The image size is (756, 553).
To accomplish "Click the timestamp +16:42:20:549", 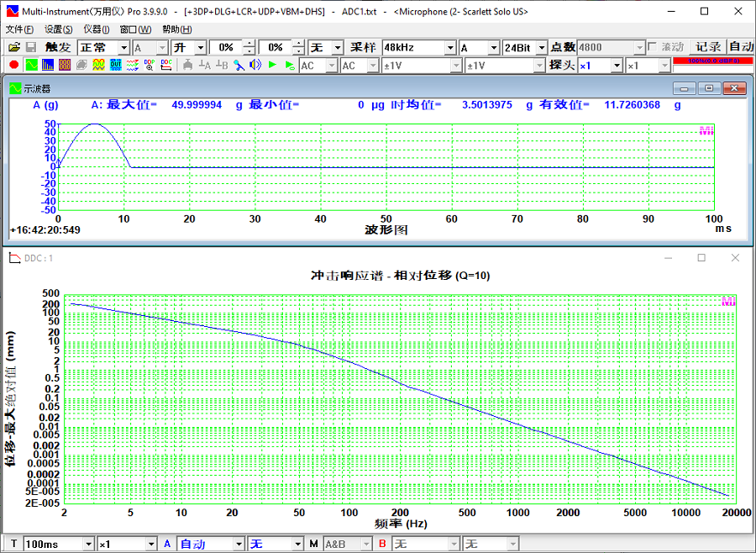I will [x=45, y=229].
